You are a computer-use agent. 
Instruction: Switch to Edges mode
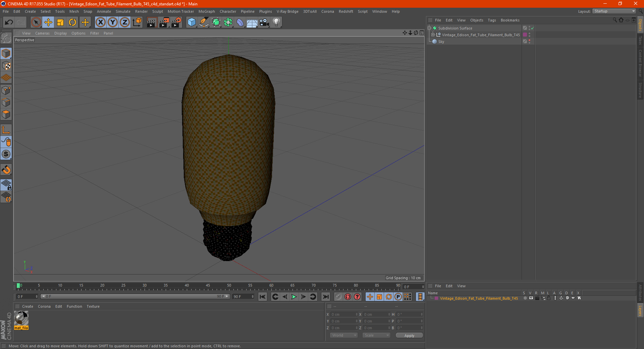[x=6, y=102]
